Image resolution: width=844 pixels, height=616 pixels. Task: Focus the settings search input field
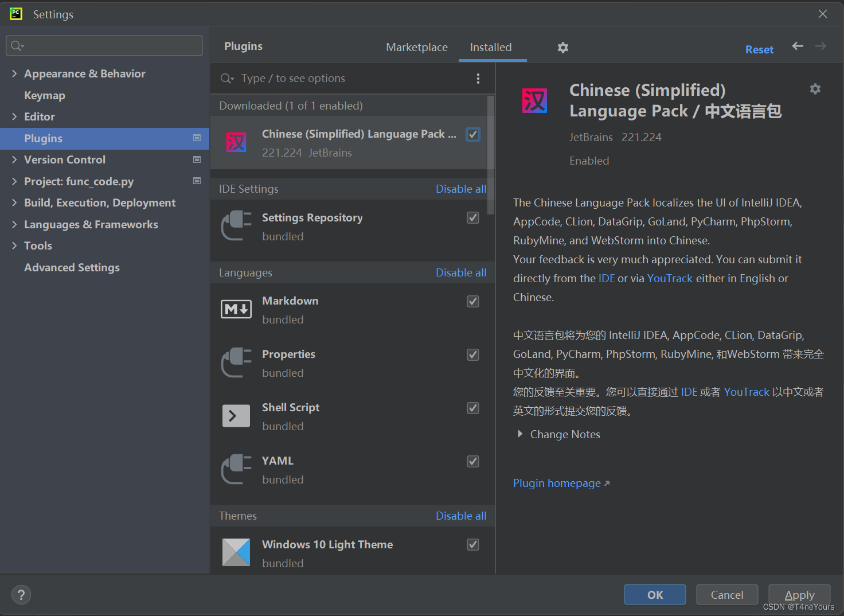click(104, 46)
